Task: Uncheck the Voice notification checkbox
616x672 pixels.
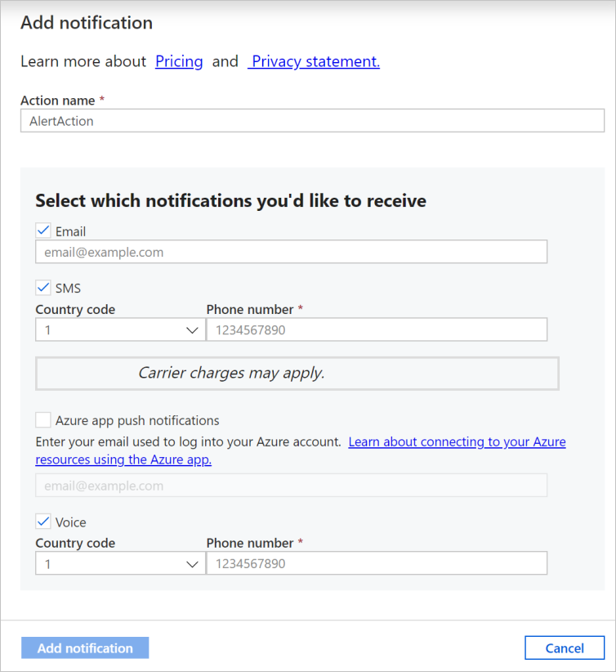Action: (x=42, y=522)
